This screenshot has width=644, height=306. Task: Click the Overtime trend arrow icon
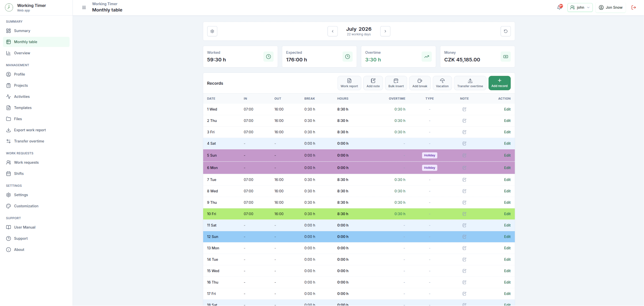(427, 57)
